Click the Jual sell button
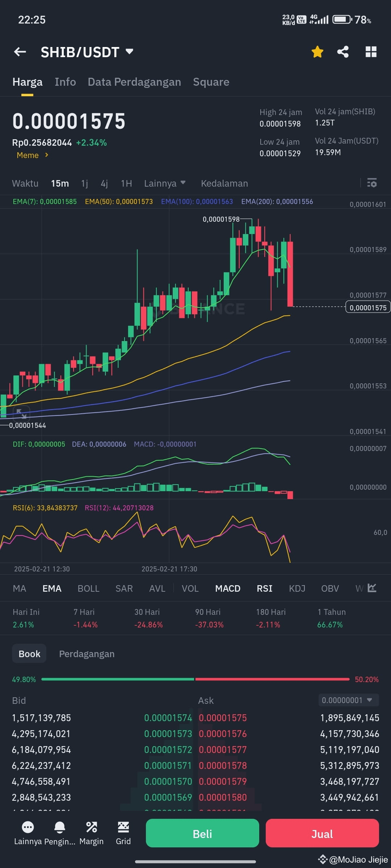The width and height of the screenshot is (391, 868). [x=322, y=834]
